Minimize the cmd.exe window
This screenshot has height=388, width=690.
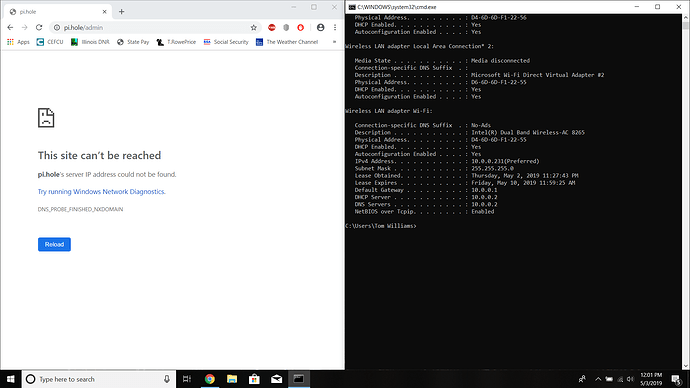pos(637,7)
